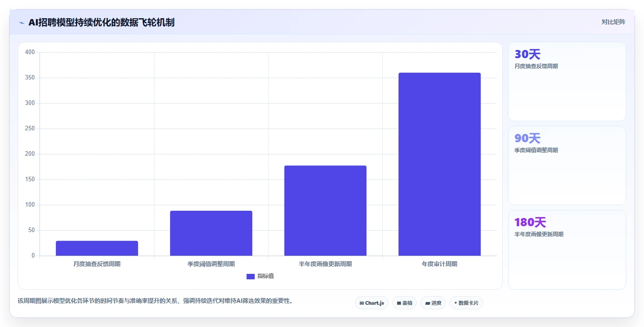The width and height of the screenshot is (644, 327).
Task: Toggle the 指标值 legend color box
Action: (250, 277)
